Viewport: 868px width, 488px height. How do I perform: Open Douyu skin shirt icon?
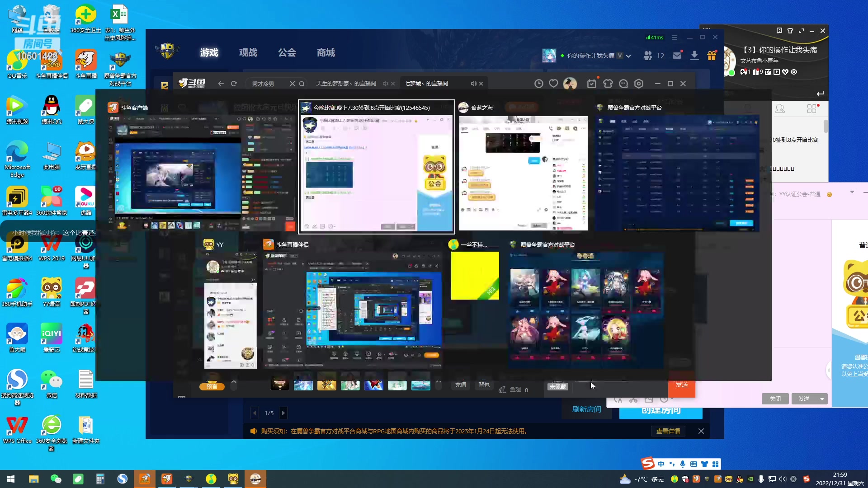[x=608, y=84]
